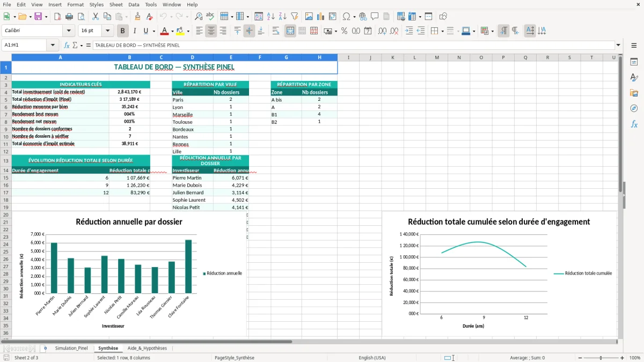Open the Data menu

134,4
